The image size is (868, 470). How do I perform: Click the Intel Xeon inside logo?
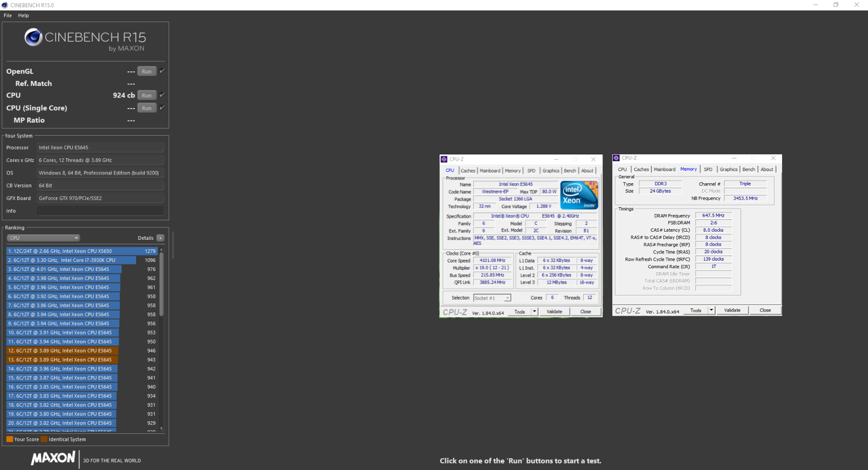pos(579,195)
